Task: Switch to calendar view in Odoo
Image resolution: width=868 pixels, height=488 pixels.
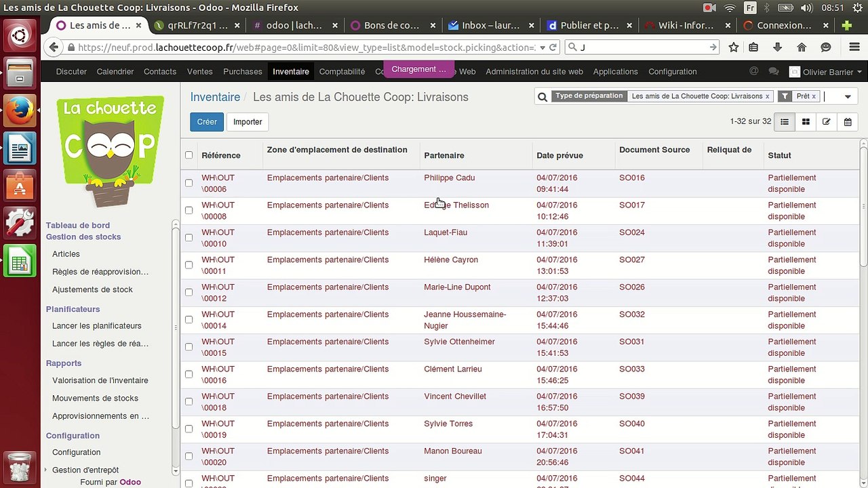Action: click(848, 122)
